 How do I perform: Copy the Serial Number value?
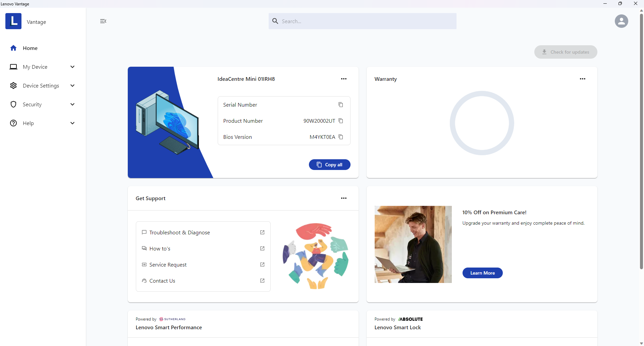point(341,105)
